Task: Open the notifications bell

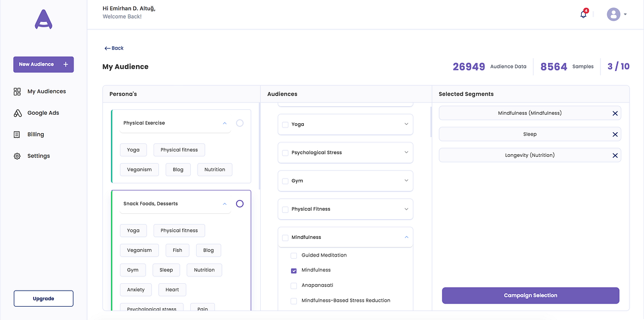Action: click(583, 14)
